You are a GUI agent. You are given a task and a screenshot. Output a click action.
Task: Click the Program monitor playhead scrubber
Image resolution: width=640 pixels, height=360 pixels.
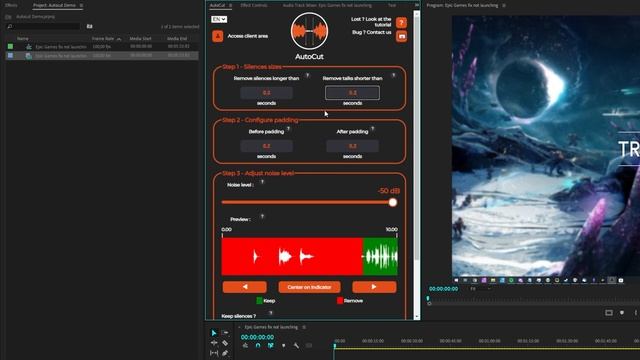click(428, 299)
